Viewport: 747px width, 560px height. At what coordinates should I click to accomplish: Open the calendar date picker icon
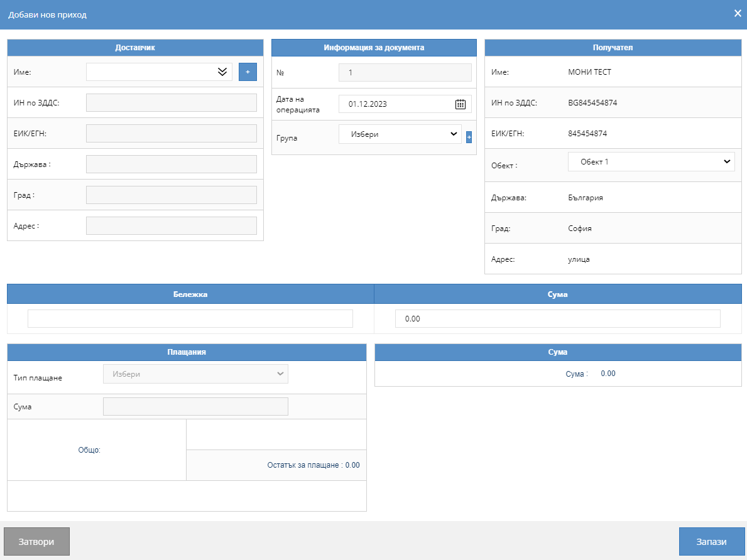click(461, 104)
